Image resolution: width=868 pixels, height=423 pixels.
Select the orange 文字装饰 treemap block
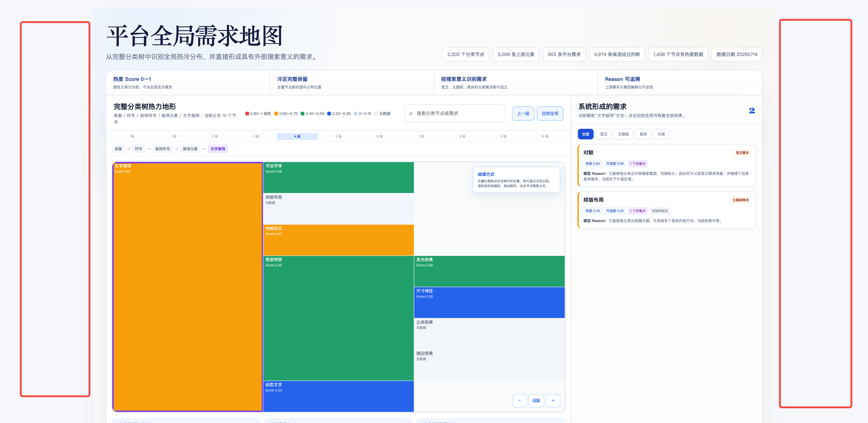[188, 287]
